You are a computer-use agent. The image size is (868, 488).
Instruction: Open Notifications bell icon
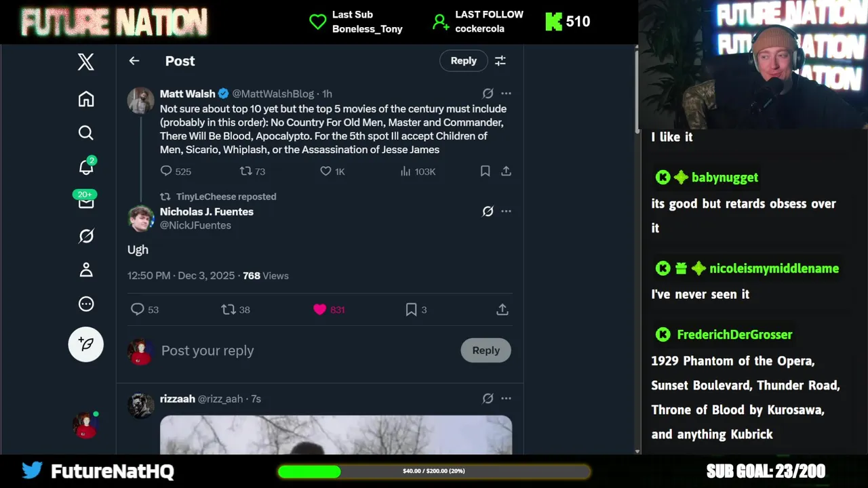coord(85,167)
